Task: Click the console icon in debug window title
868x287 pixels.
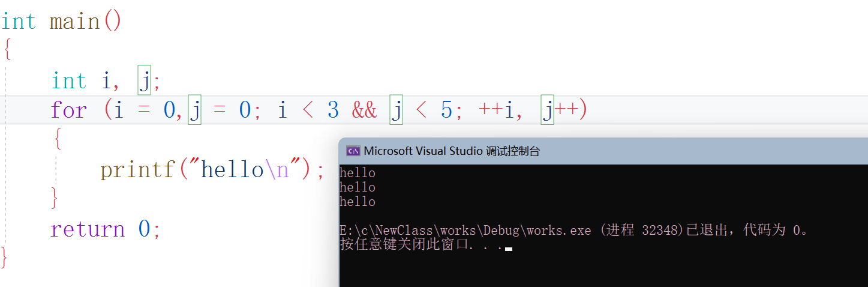Action: (353, 151)
